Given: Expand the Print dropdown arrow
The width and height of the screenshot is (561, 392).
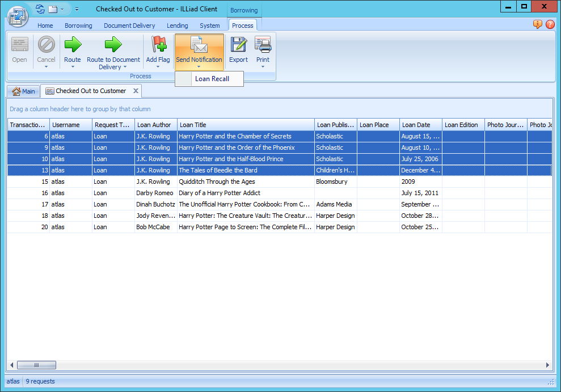Looking at the screenshot, I should pyautogui.click(x=263, y=67).
